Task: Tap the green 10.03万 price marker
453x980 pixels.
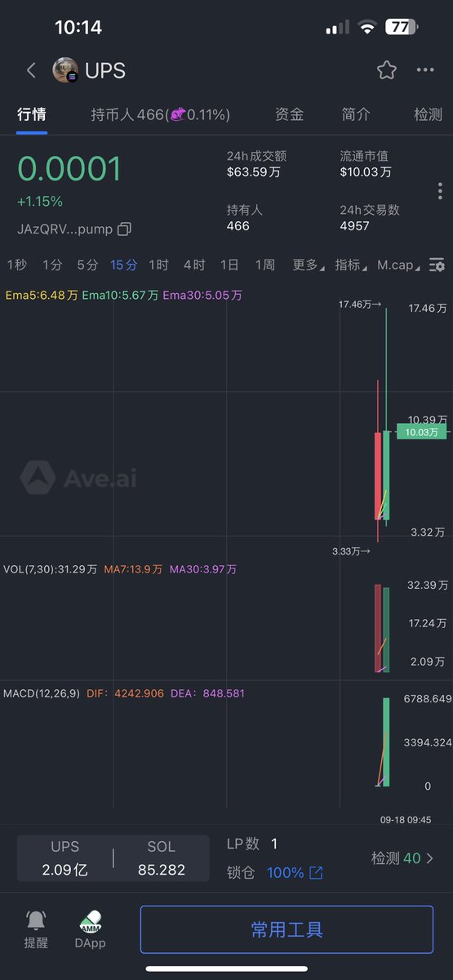Action: (421, 432)
